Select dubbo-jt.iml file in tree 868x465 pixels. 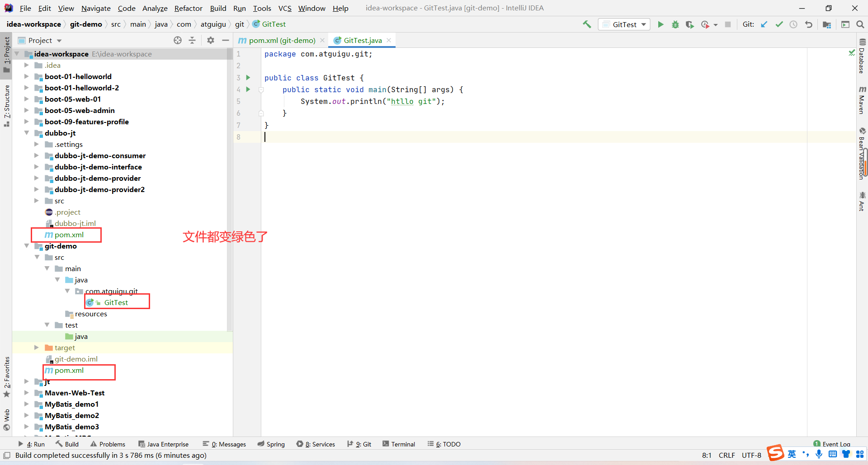(75, 223)
